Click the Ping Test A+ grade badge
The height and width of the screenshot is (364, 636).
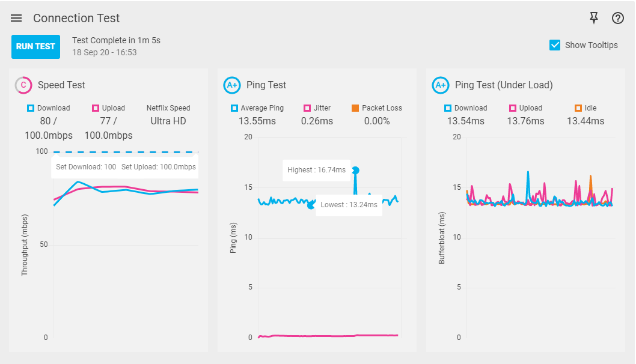click(232, 85)
